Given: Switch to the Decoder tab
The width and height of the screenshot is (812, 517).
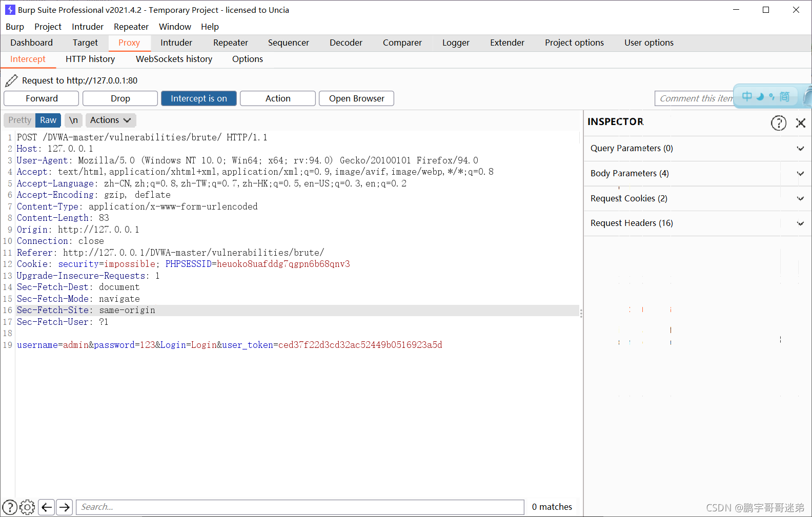Looking at the screenshot, I should (346, 43).
